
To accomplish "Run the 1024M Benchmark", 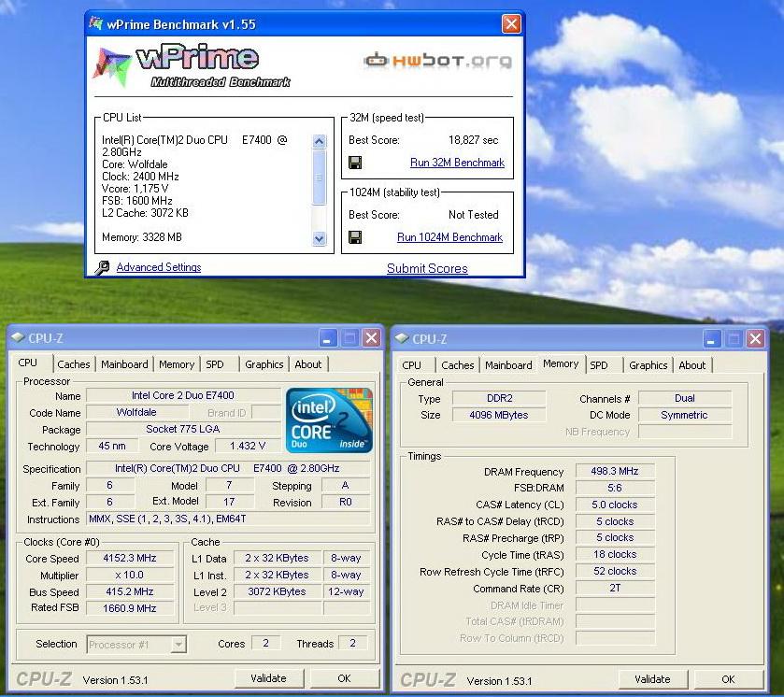I will click(449, 237).
